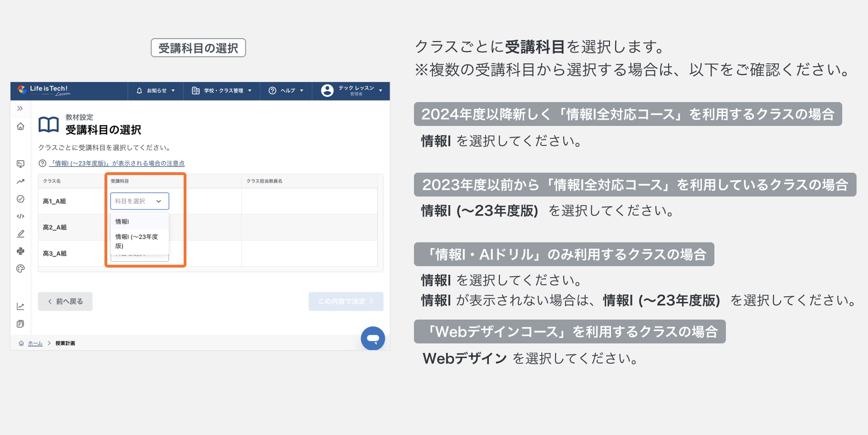The height and width of the screenshot is (435, 868).
Task: Go to home via sidebar house icon
Action: coord(21,126)
